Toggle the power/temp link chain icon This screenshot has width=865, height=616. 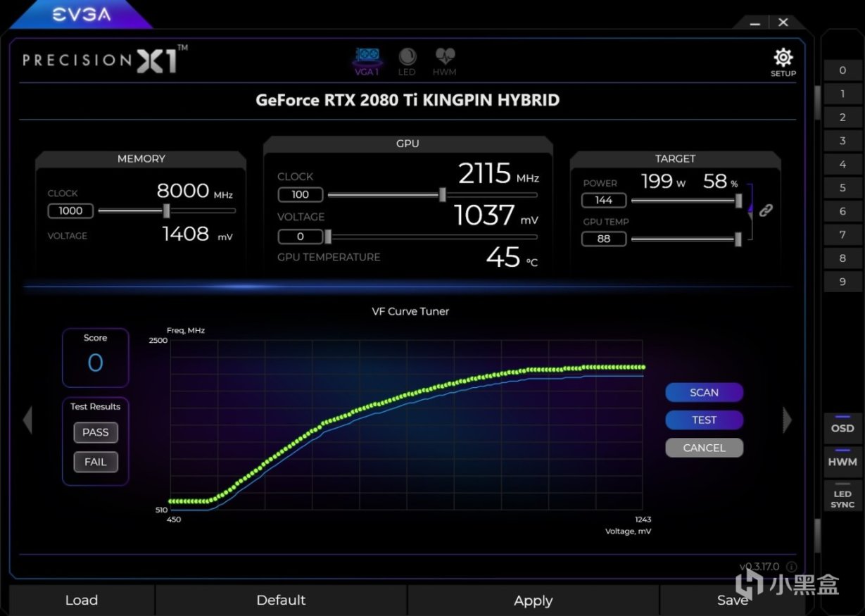click(x=766, y=210)
